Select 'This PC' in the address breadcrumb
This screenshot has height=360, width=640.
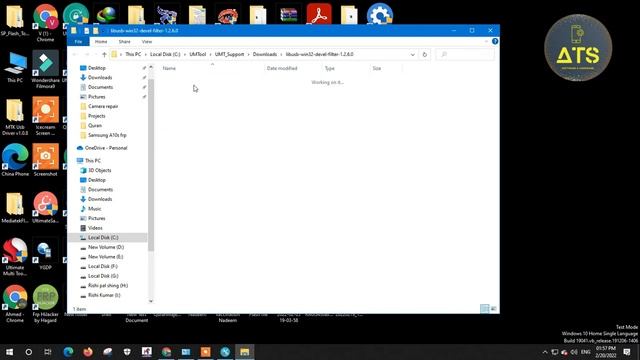133,54
